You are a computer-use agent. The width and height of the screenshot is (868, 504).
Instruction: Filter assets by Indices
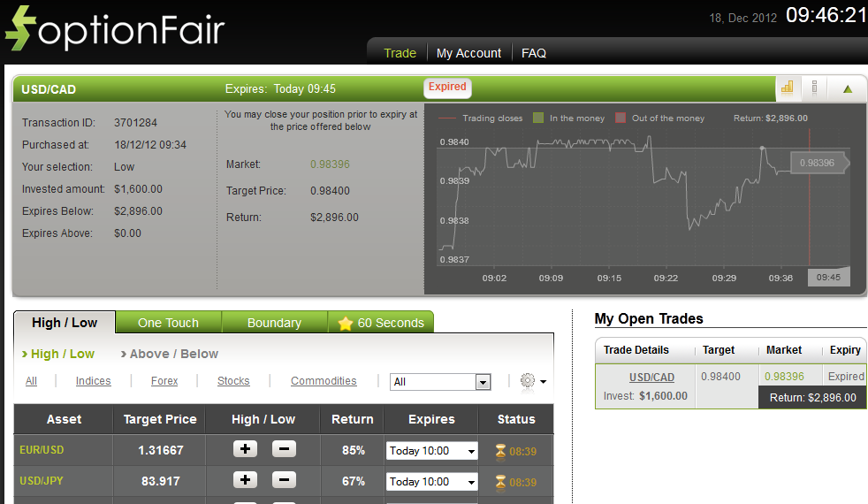pos(93,381)
